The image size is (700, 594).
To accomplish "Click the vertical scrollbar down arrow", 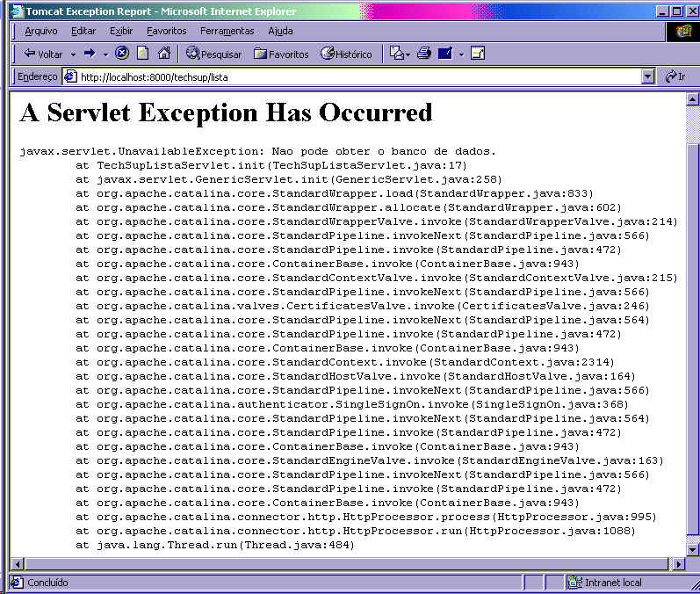I will point(692,549).
